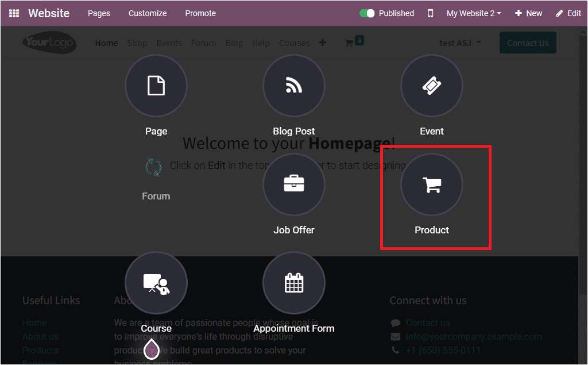The height and width of the screenshot is (365, 588).
Task: Select the Job Offer creation icon
Action: click(293, 184)
